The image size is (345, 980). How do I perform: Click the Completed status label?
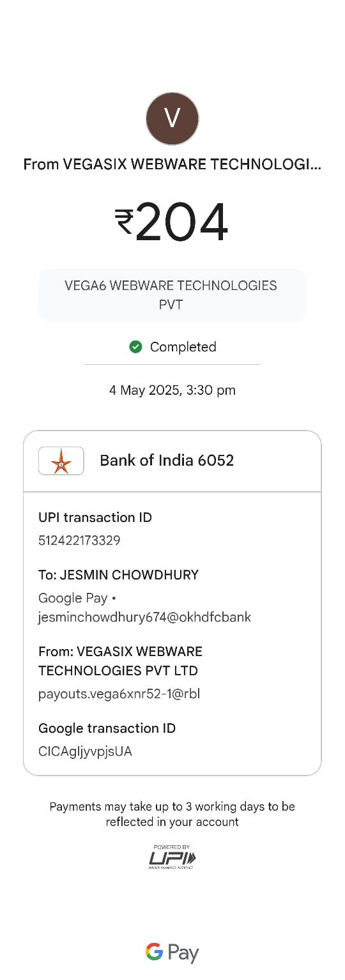183,347
